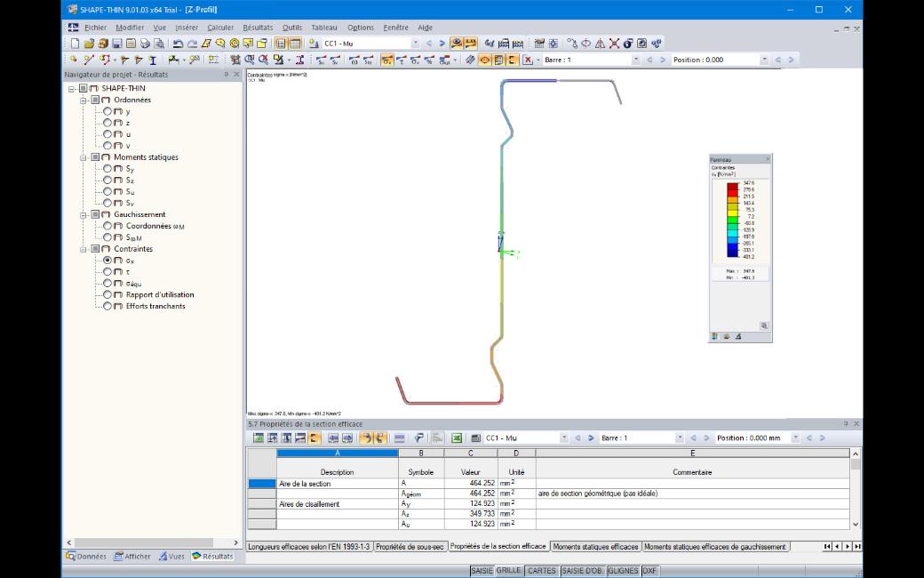Viewport: 924px width, 578px height.
Task: Open the Calculer menu
Action: [x=220, y=28]
